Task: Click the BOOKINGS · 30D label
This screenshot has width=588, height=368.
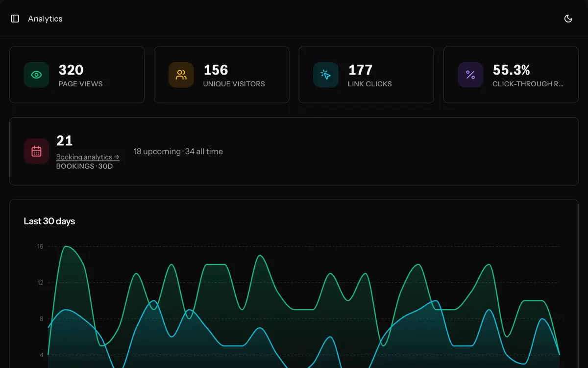Action: click(x=84, y=166)
